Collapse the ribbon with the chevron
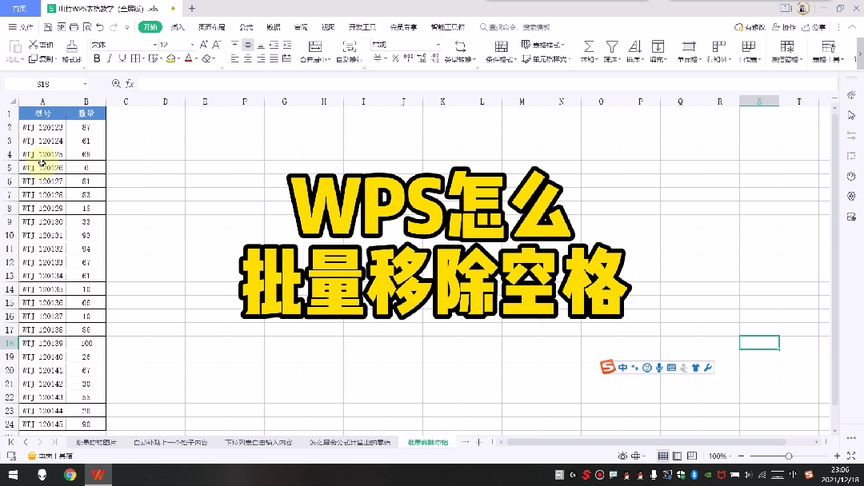 click(854, 27)
